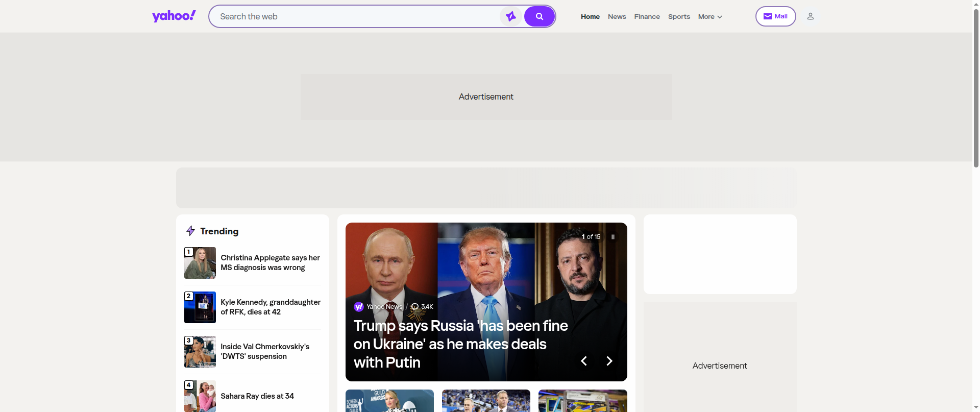
Task: Click Christina Applegate trending thumbnail
Action: coord(200,263)
